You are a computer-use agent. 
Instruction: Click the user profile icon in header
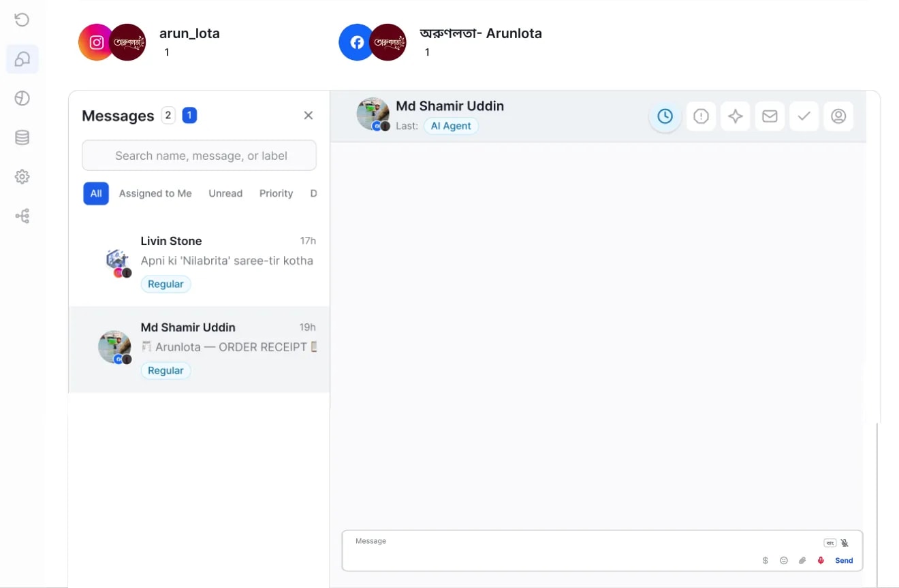pos(838,116)
